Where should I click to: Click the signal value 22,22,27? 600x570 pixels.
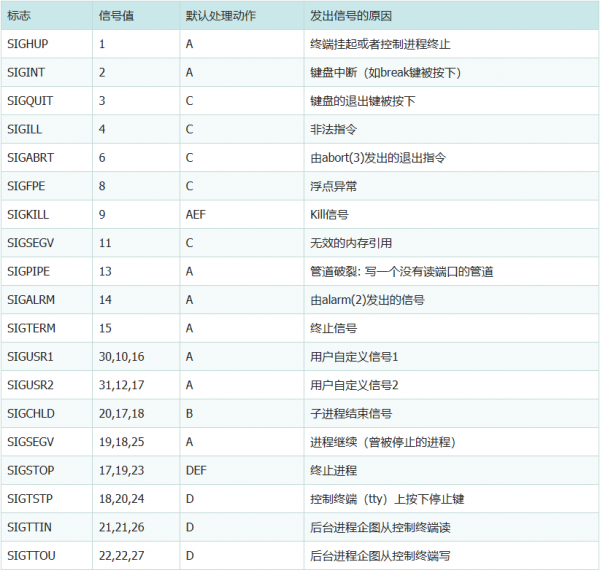(x=122, y=554)
